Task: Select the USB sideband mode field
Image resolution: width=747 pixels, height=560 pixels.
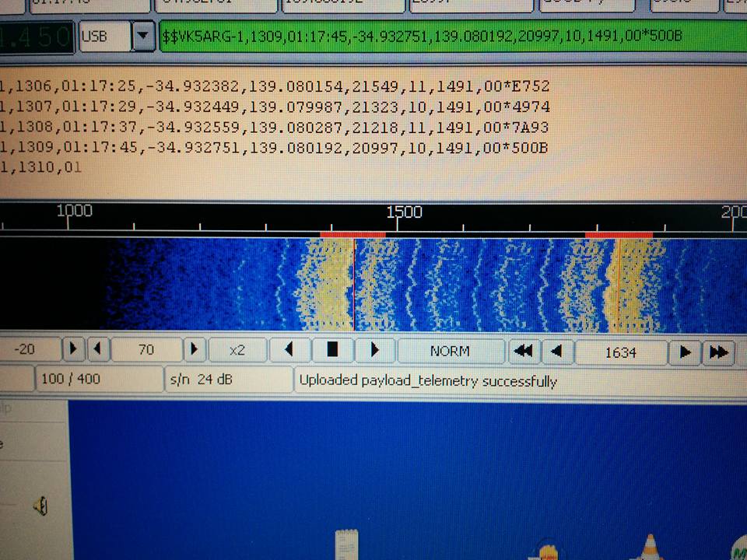Action: pos(105,36)
